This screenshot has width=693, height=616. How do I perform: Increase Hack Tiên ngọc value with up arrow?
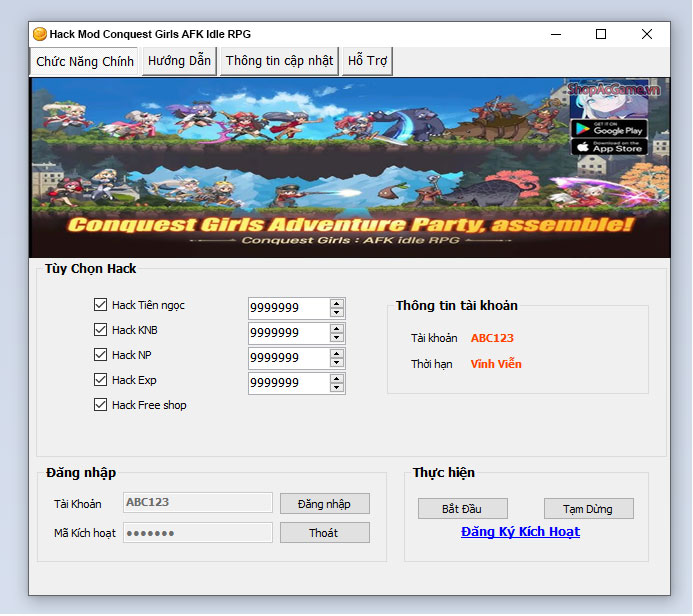[x=337, y=303]
